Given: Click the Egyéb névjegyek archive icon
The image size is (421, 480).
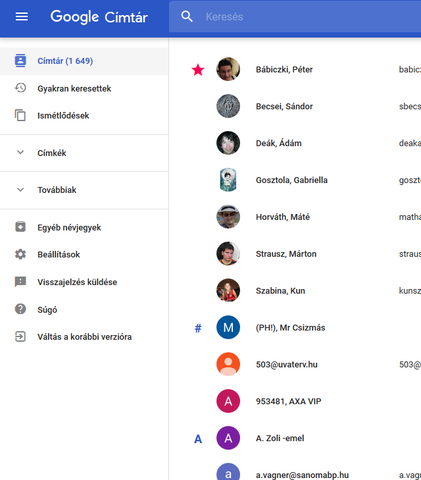Looking at the screenshot, I should click(x=20, y=227).
